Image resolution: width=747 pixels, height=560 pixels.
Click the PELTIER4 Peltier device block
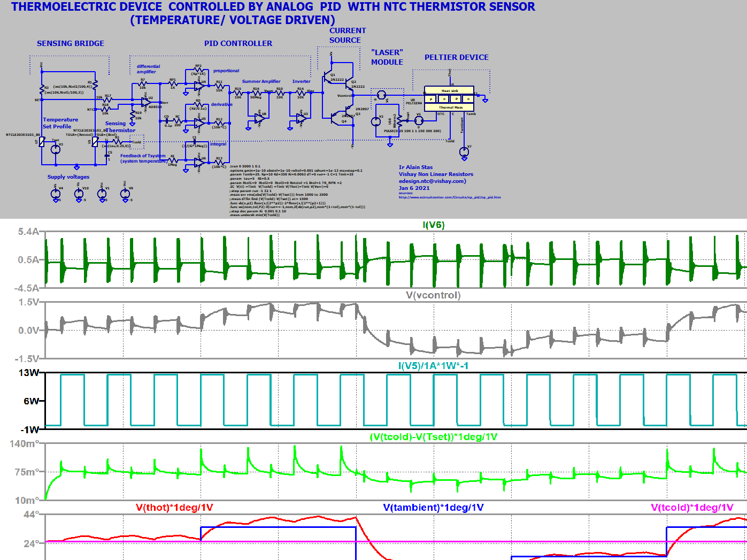[x=450, y=99]
